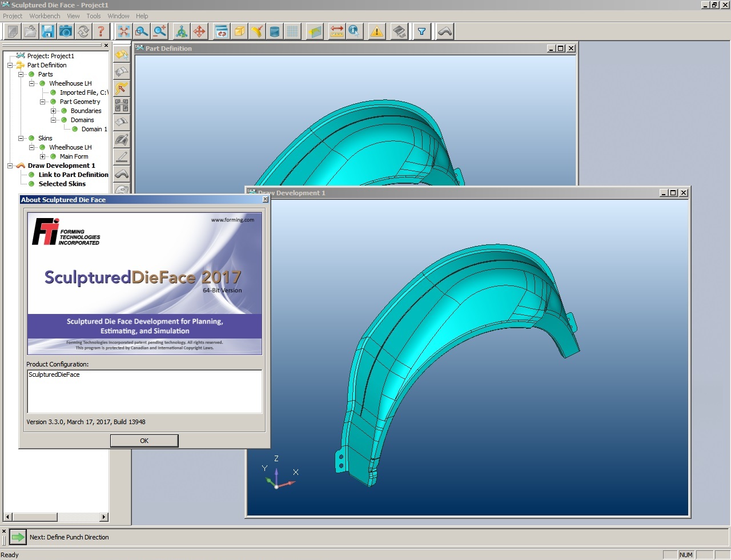The height and width of the screenshot is (560, 731).
Task: Select the Project: Project1 root item
Action: point(50,56)
